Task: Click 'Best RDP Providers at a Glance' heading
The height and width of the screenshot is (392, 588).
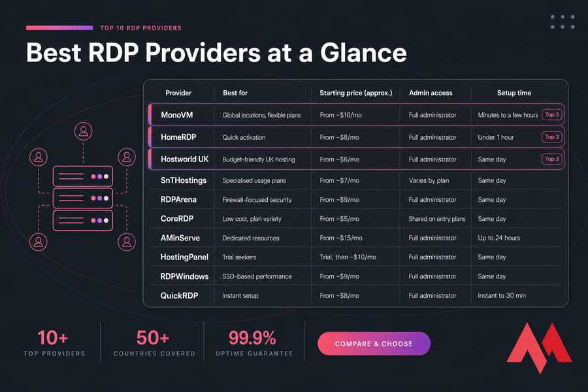Action: tap(216, 52)
